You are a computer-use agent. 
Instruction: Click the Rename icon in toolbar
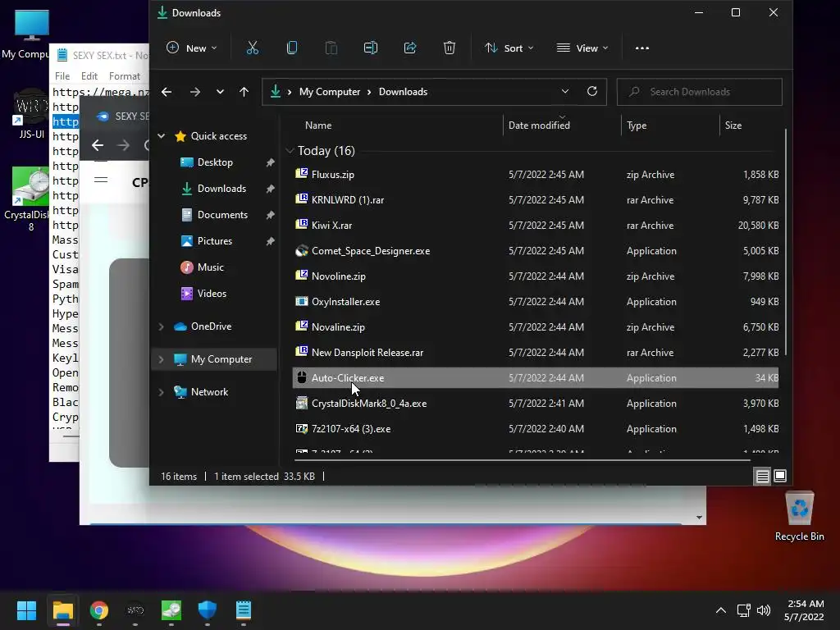tap(371, 48)
